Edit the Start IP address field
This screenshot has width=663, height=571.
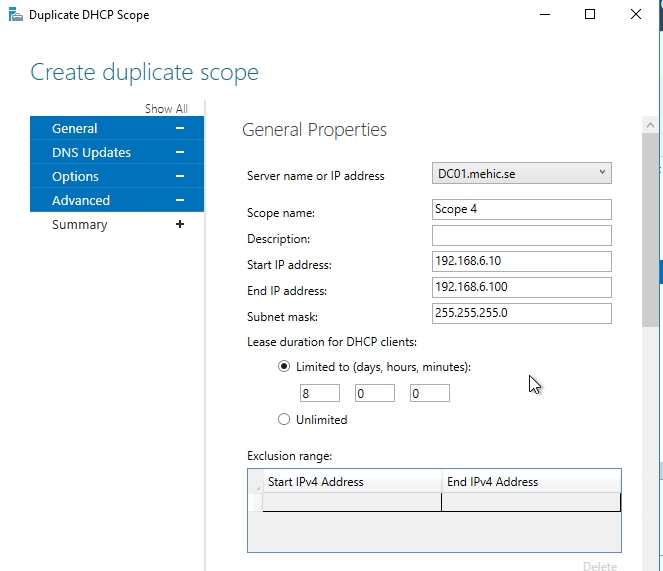click(x=521, y=262)
